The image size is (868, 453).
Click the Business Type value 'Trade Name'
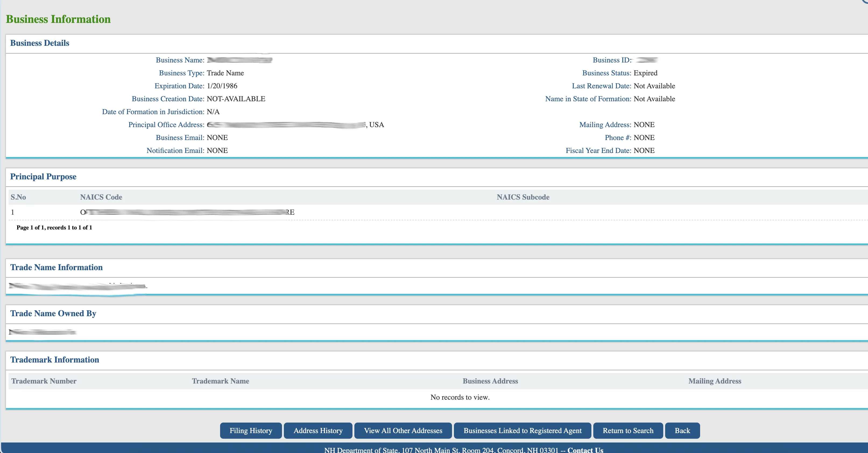[x=225, y=73]
